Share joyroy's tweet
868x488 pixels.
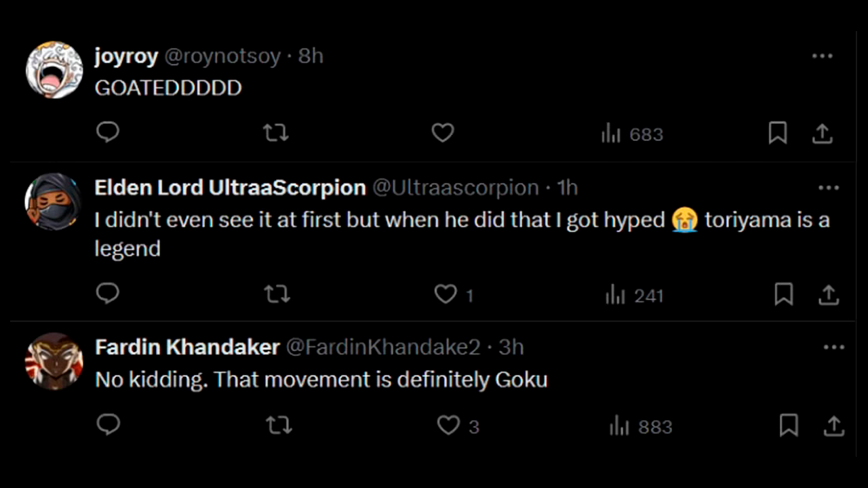coord(822,134)
